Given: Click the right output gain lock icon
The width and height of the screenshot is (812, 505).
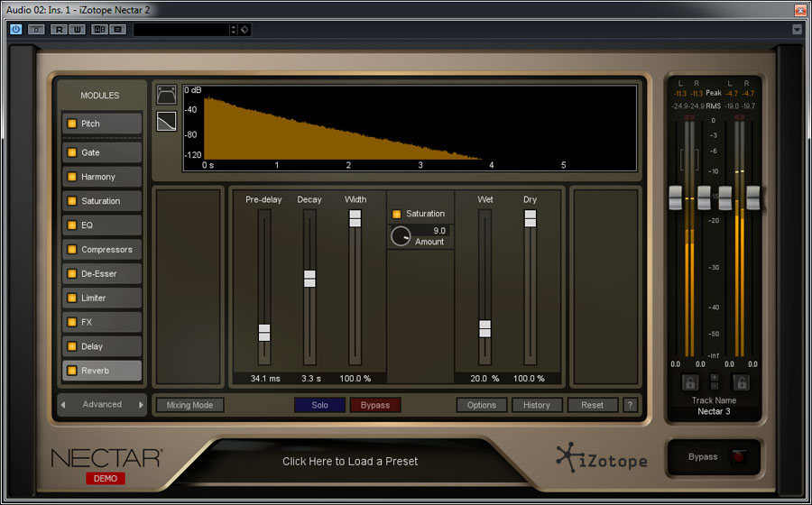Looking at the screenshot, I should pyautogui.click(x=741, y=382).
